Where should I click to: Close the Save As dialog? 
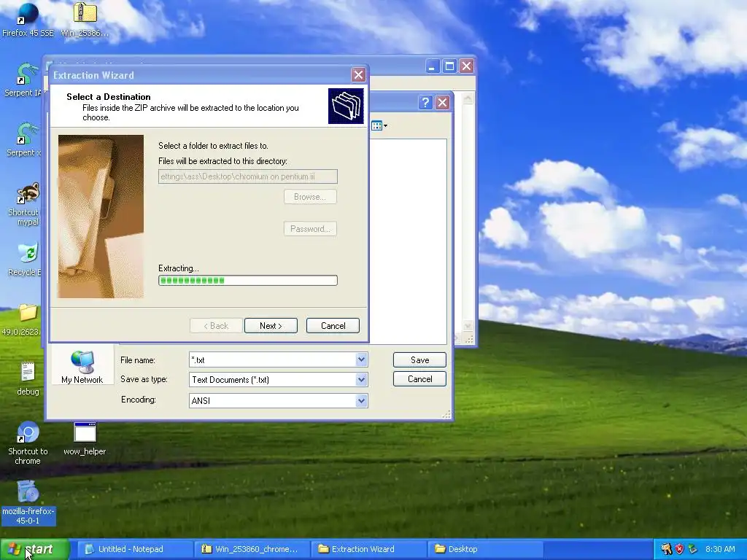(443, 102)
